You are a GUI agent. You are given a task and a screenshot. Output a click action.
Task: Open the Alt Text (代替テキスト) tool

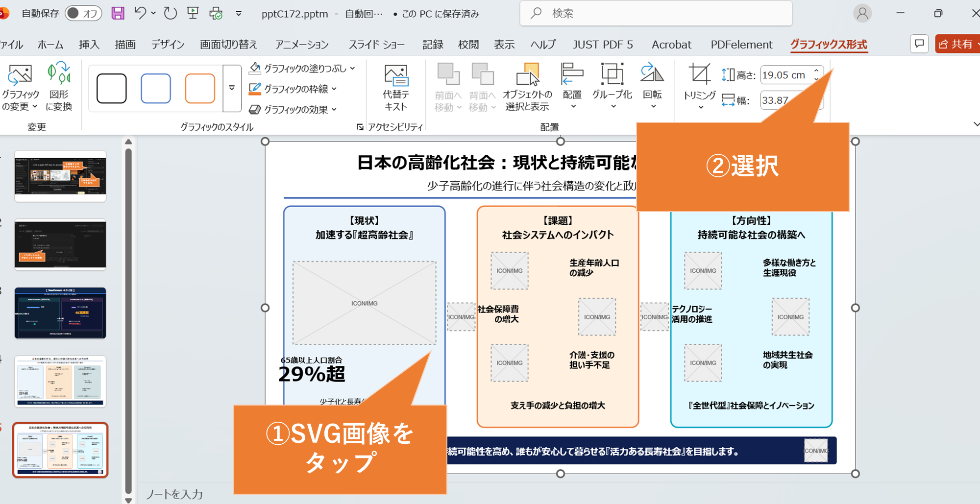click(x=395, y=88)
